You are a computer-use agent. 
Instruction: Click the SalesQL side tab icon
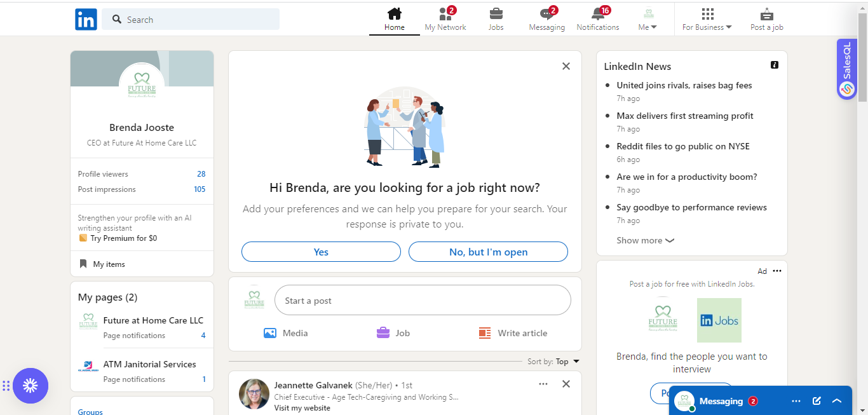click(846, 90)
